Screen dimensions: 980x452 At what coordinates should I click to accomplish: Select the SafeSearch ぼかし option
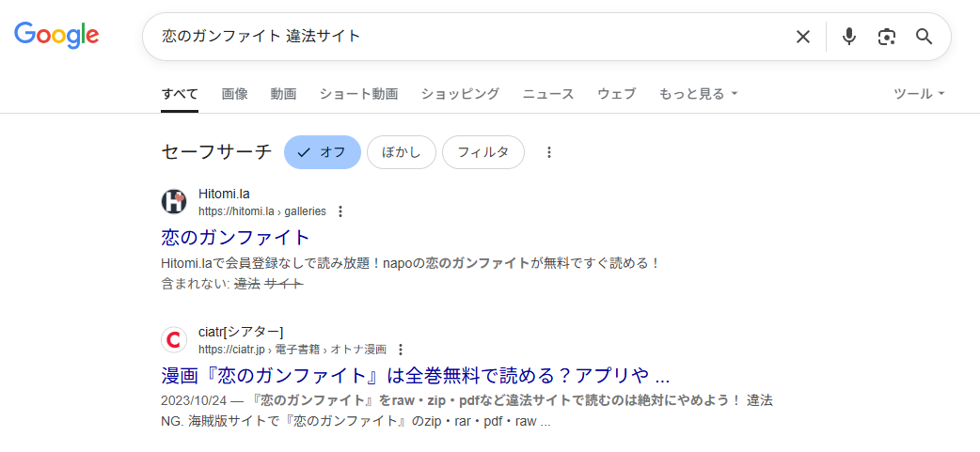402,152
